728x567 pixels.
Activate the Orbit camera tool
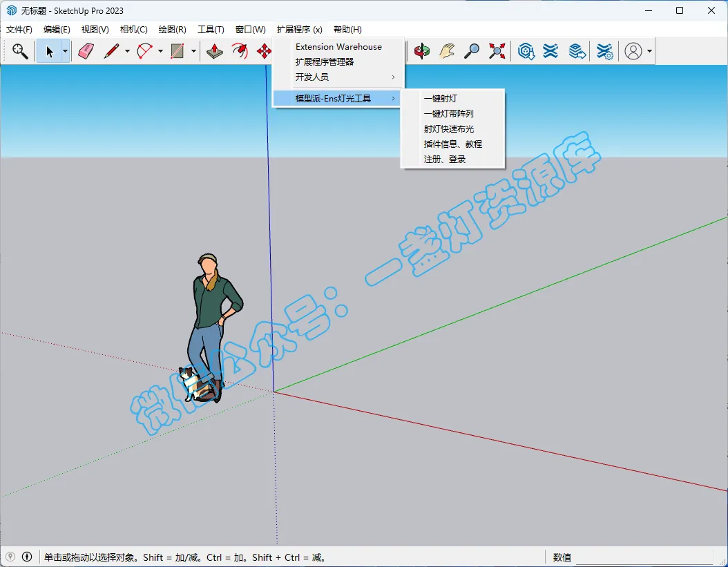click(x=422, y=51)
